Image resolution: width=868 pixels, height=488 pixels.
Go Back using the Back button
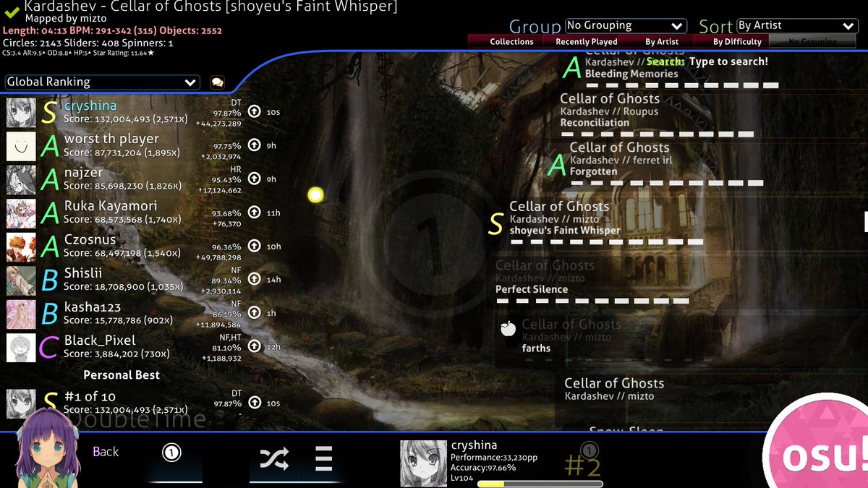[106, 452]
